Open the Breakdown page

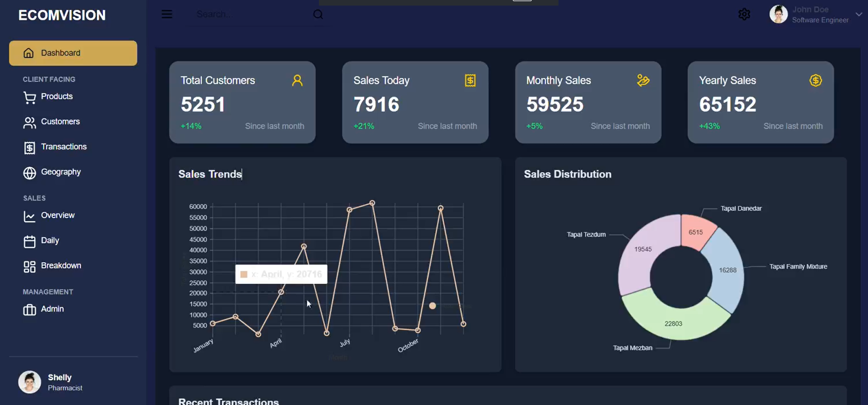coord(61,266)
